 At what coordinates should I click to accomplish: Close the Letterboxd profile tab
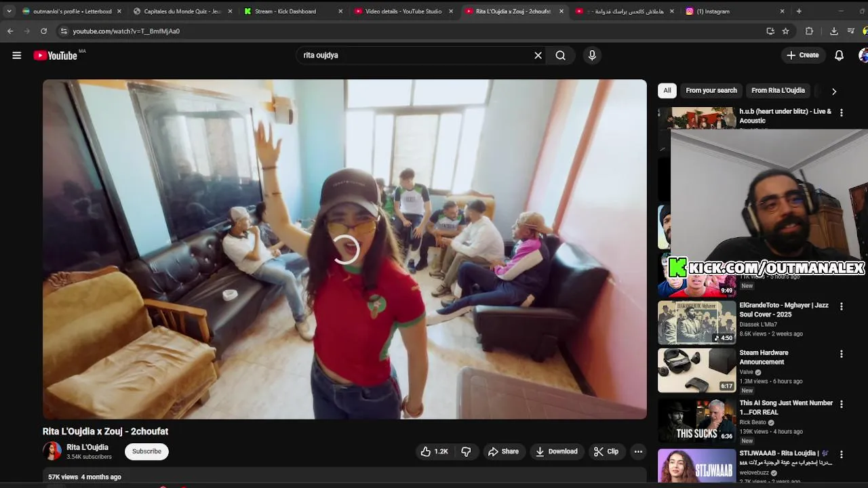(119, 12)
